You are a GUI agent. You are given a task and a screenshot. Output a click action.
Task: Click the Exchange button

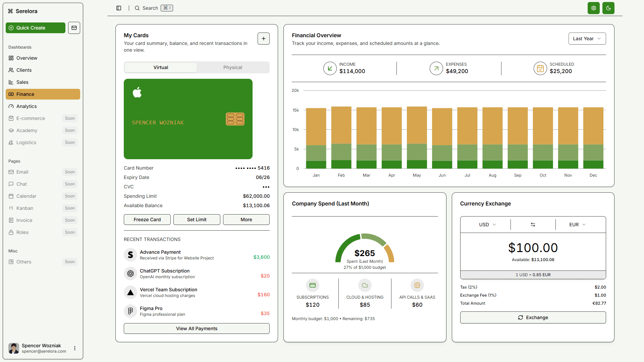point(533,317)
